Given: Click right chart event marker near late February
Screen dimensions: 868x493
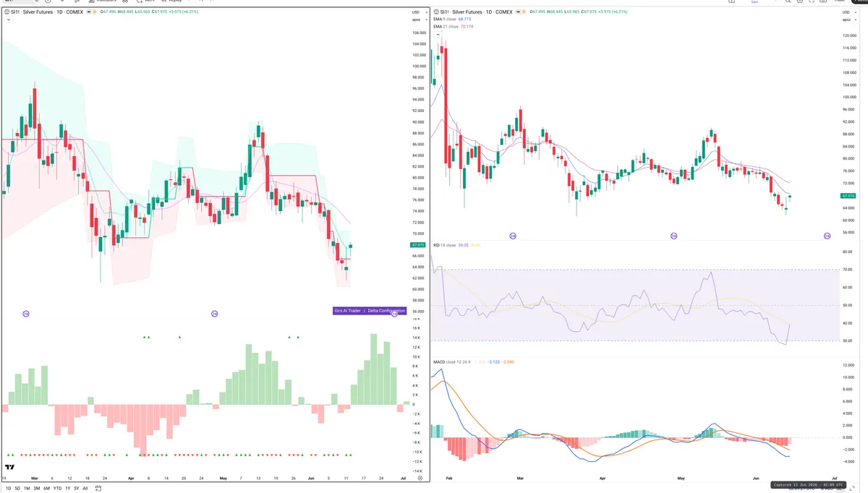Looking at the screenshot, I should (513, 236).
